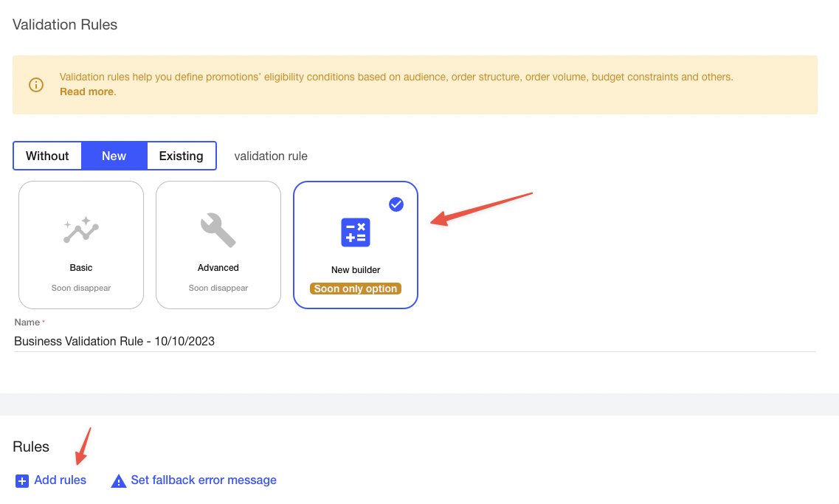Switch to the Without tab
Screen dimensions: 839x504
46,156
